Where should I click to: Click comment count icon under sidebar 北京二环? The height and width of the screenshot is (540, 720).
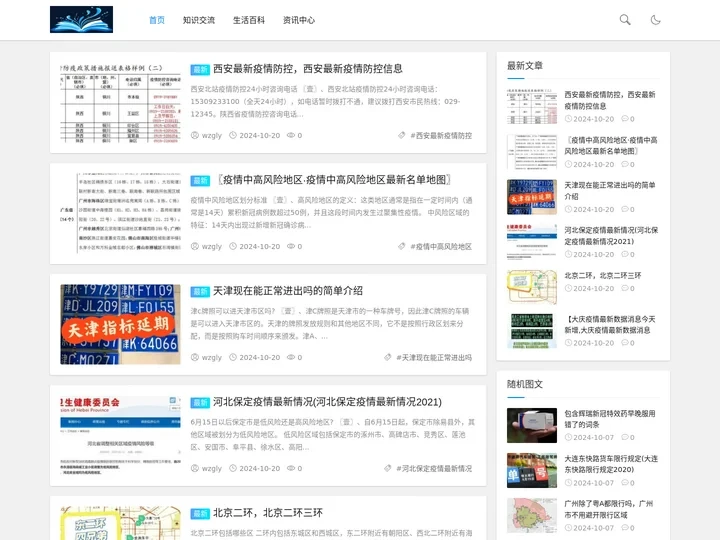[x=624, y=288]
